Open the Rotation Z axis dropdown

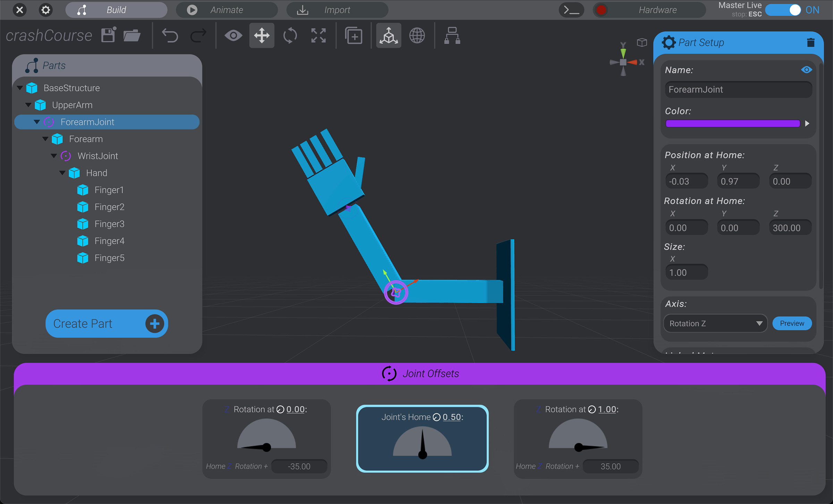click(x=715, y=323)
